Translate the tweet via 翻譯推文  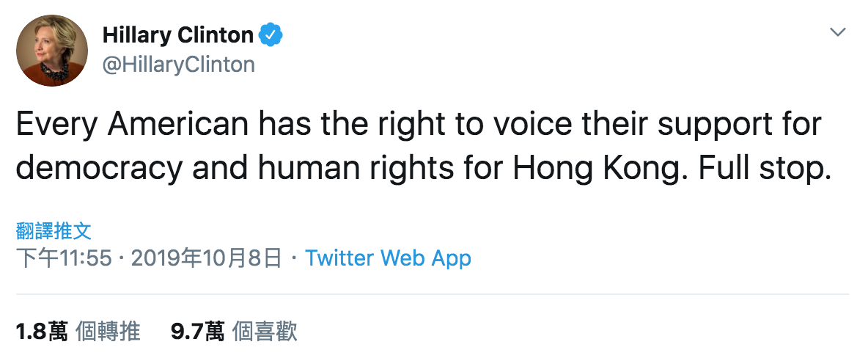(53, 231)
